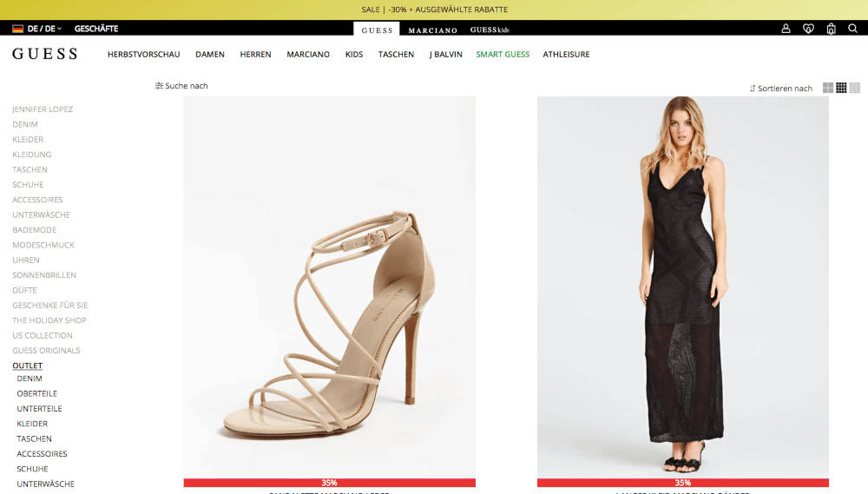Collapse the OUTLET category
The height and width of the screenshot is (494, 868).
pos(27,366)
